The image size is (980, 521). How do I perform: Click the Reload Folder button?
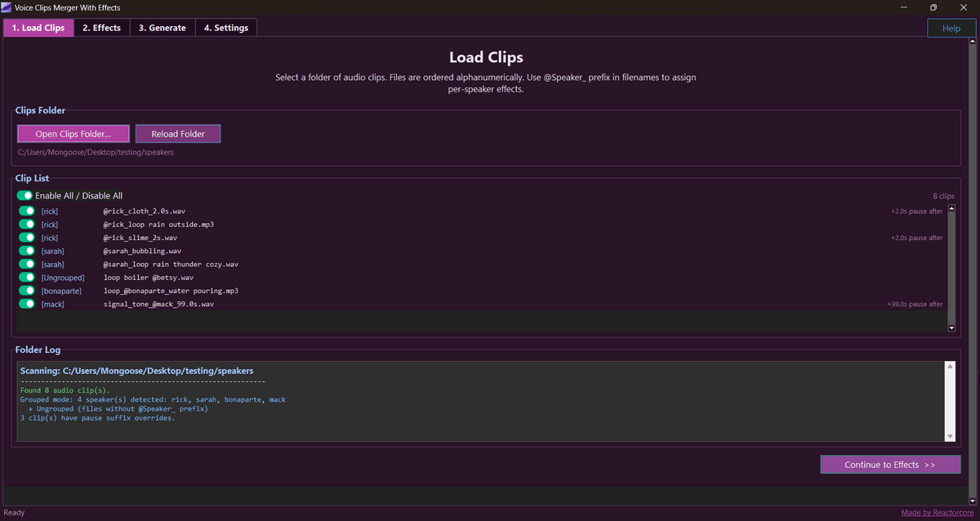[x=178, y=134]
